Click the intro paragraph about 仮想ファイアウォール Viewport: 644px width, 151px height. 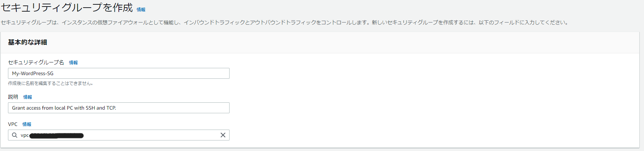[x=285, y=23]
